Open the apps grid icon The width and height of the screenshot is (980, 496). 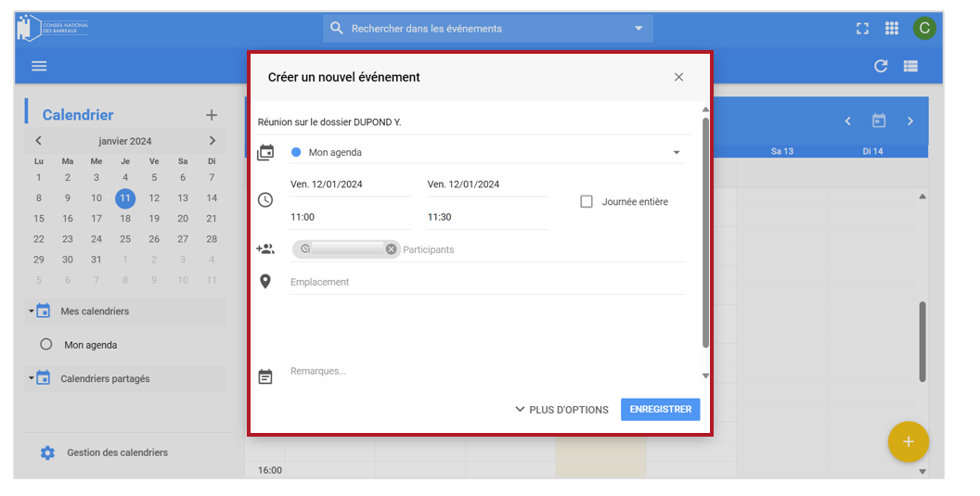[x=892, y=28]
